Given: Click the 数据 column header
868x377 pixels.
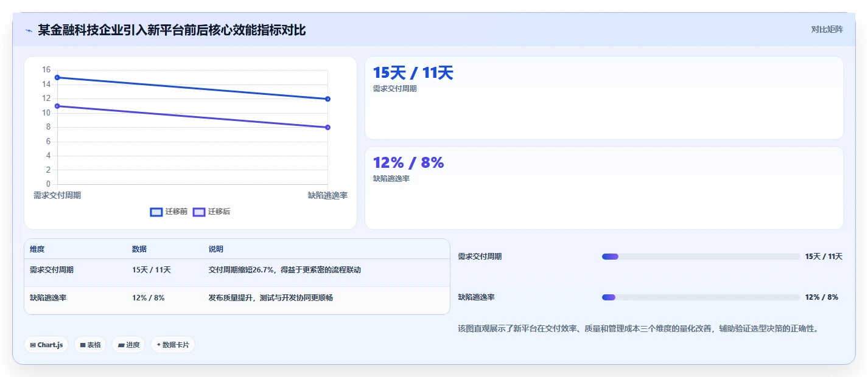Looking at the screenshot, I should click(x=139, y=249).
